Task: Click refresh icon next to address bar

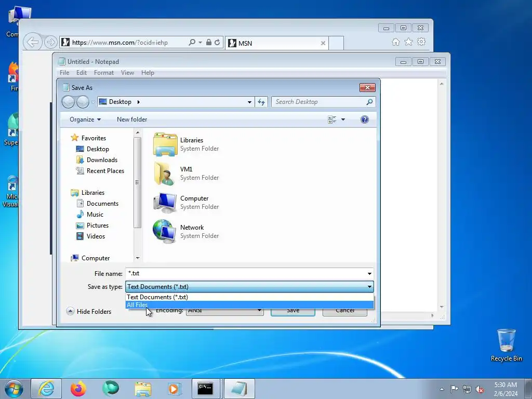Action: coord(261,102)
